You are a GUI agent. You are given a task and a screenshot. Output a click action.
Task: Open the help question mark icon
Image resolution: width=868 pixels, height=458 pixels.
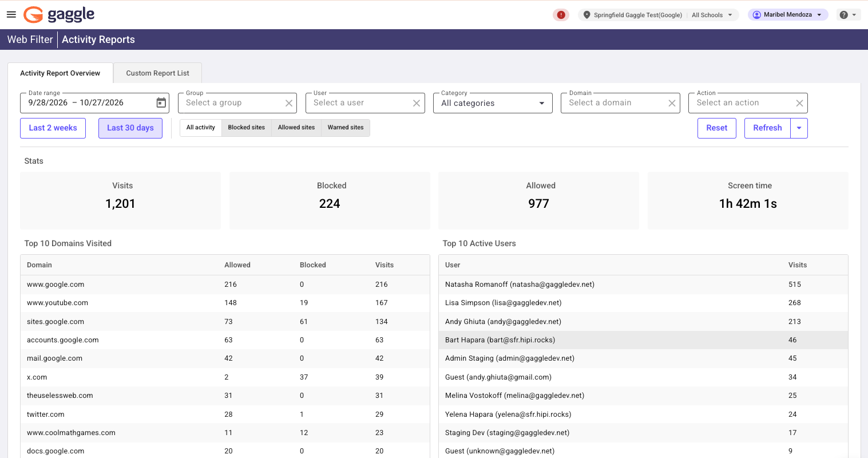click(843, 15)
